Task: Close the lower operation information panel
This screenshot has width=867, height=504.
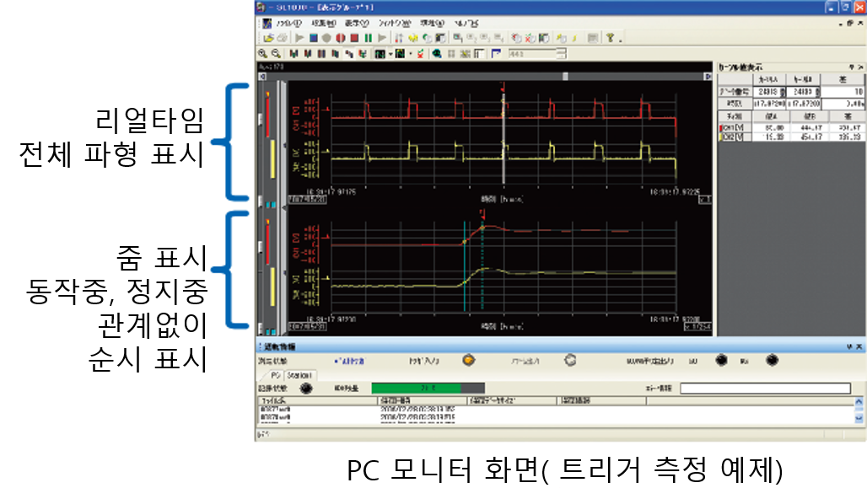Action: point(859,346)
